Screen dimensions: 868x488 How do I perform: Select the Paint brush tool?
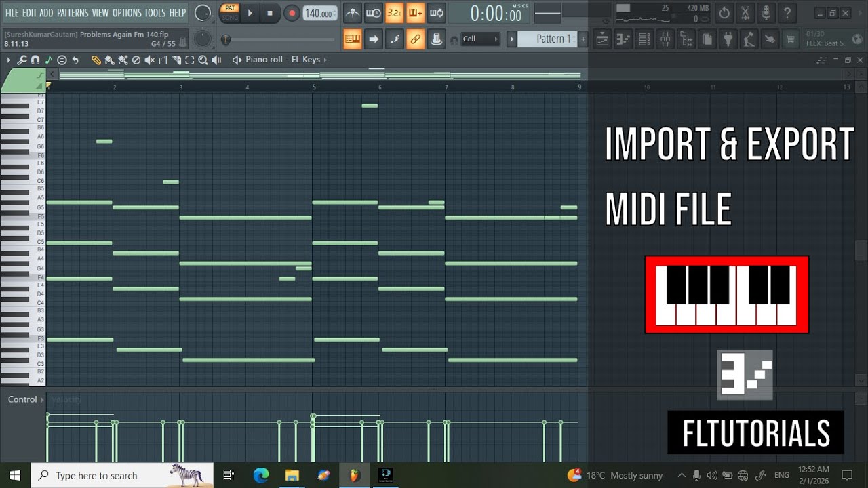(x=109, y=60)
